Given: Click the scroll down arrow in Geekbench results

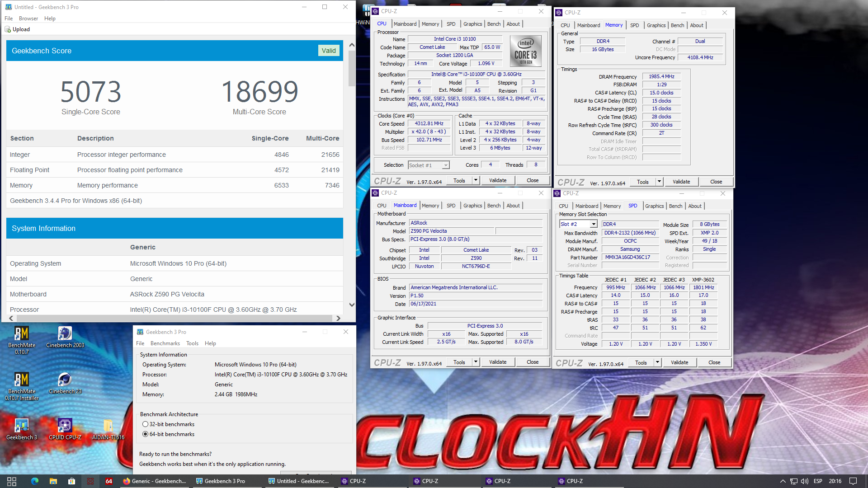Looking at the screenshot, I should tap(352, 305).
